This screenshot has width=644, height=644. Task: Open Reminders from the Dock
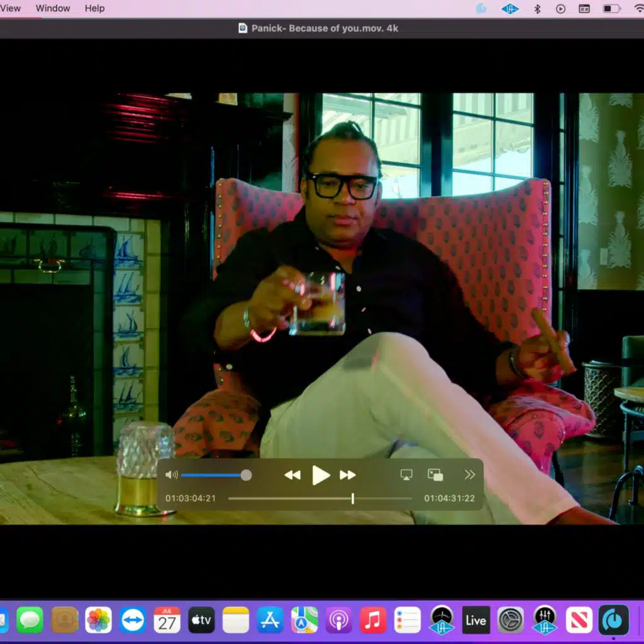tap(408, 619)
